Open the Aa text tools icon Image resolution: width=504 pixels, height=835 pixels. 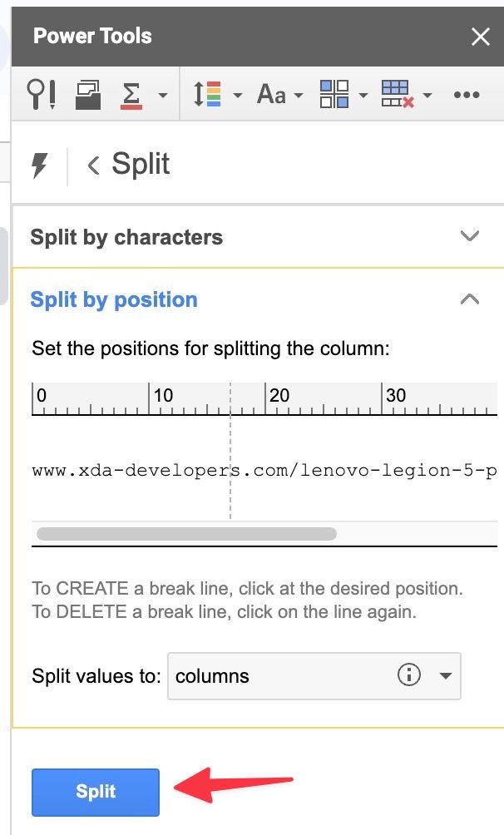click(x=271, y=95)
